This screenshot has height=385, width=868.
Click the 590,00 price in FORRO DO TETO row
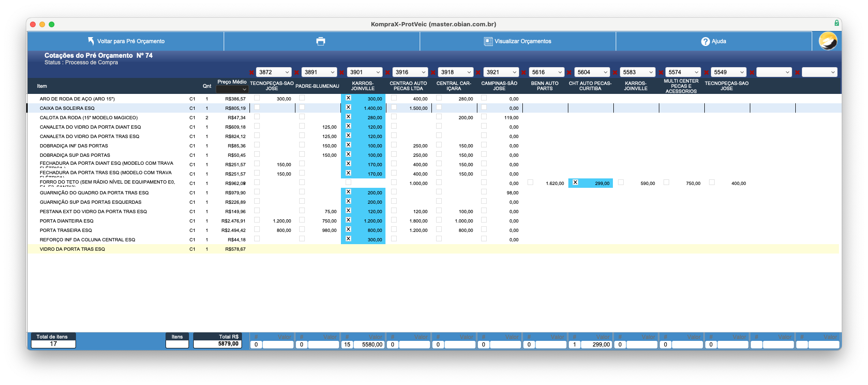[648, 184]
